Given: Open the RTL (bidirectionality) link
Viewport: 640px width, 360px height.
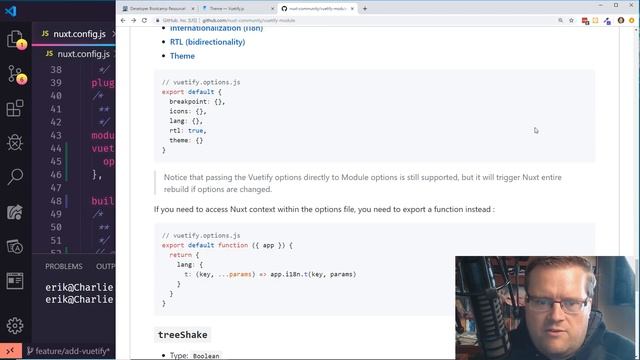Looking at the screenshot, I should click(x=207, y=42).
